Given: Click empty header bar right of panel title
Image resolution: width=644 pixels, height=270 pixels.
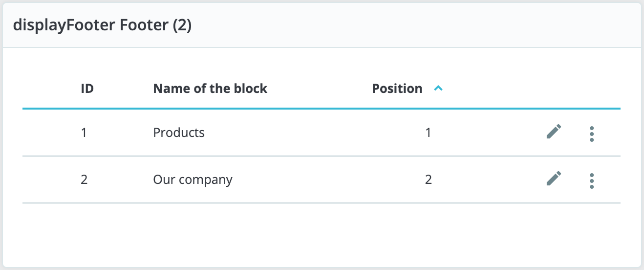Looking at the screenshot, I should (x=415, y=25).
